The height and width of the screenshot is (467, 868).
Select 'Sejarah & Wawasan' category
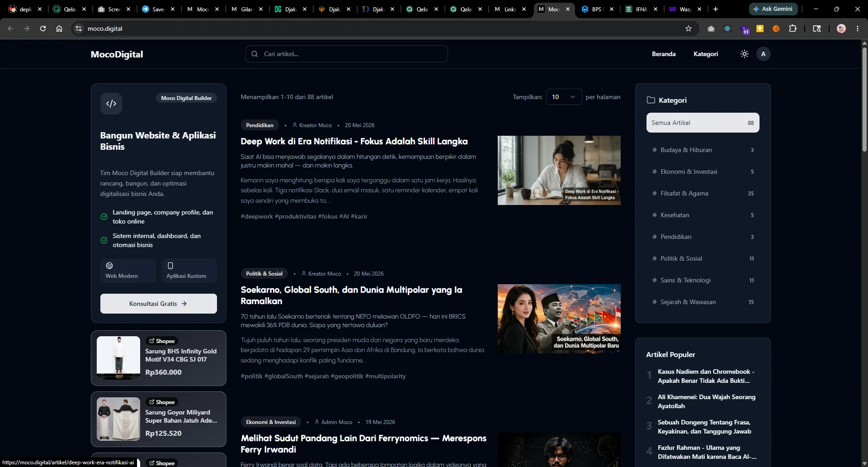pos(703,302)
